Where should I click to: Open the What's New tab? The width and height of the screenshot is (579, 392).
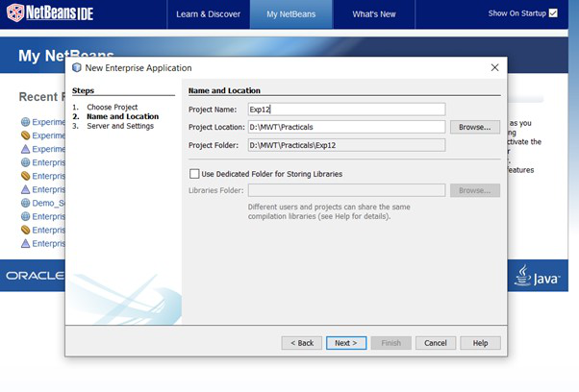374,14
